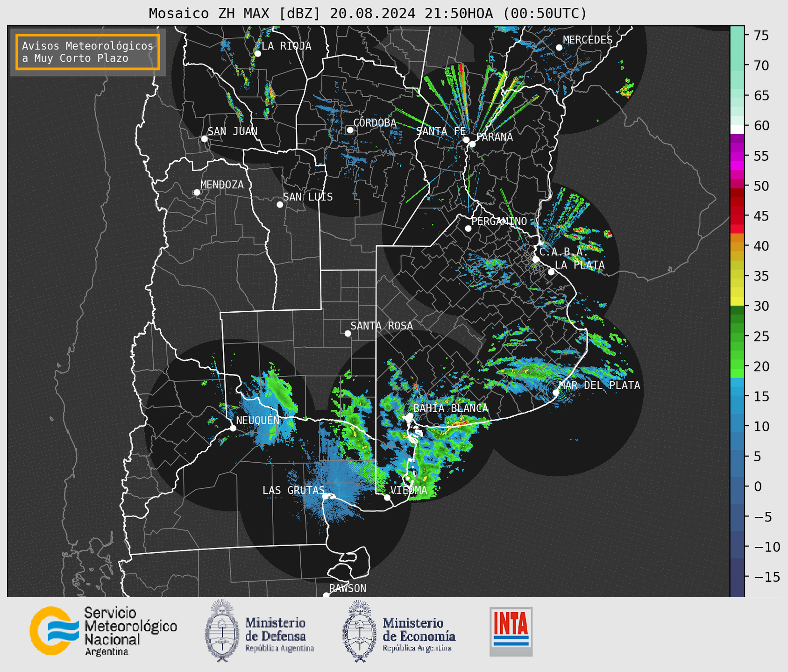Click the 60 label on the dBZ scale
Screen dimensions: 788x672
(x=761, y=126)
